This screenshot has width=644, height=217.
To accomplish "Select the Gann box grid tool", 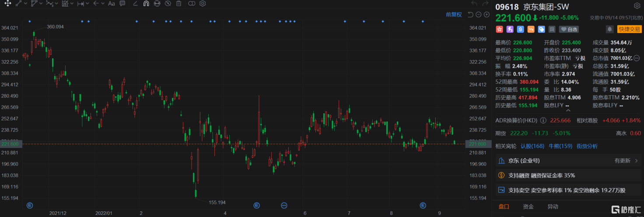I will point(65,3).
